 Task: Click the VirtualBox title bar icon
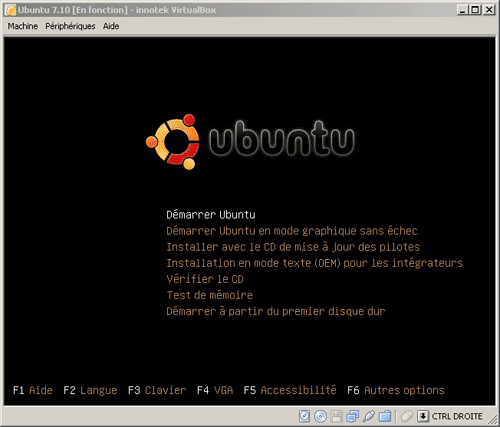point(11,10)
